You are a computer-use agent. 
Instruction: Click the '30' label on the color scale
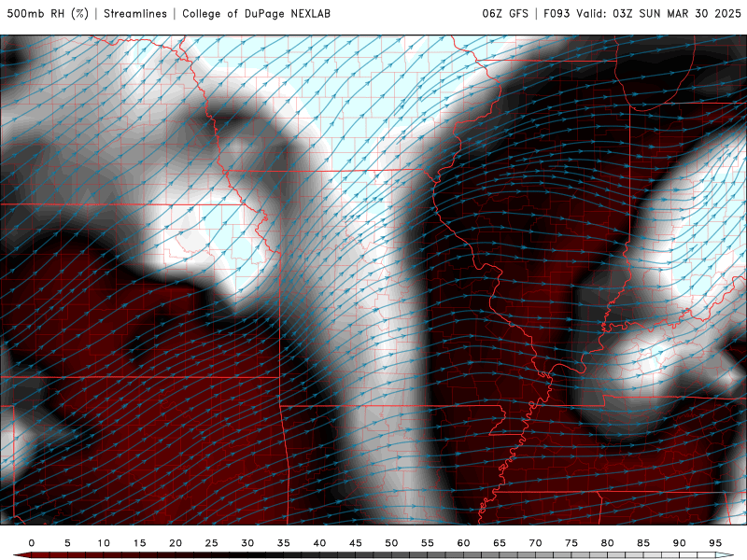pos(247,543)
